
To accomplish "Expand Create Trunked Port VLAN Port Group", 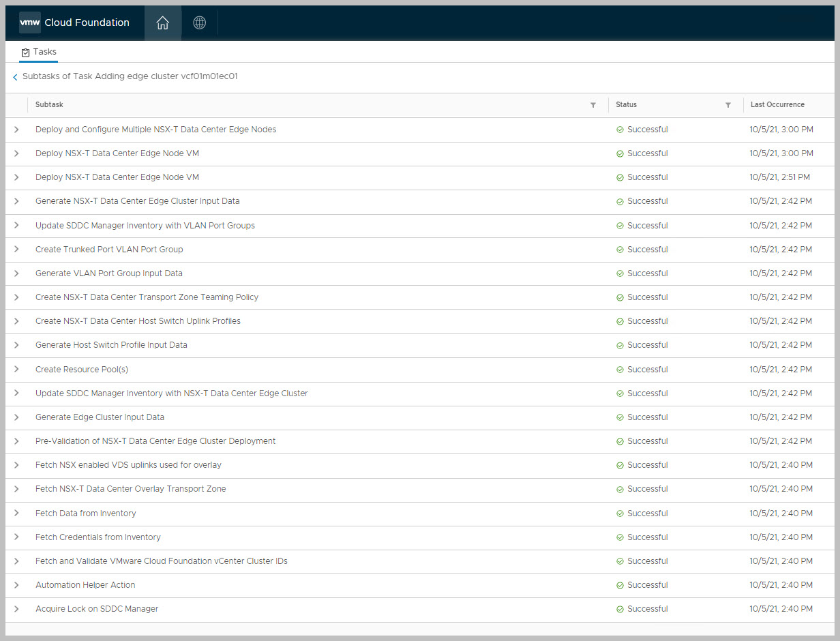I will [x=16, y=250].
